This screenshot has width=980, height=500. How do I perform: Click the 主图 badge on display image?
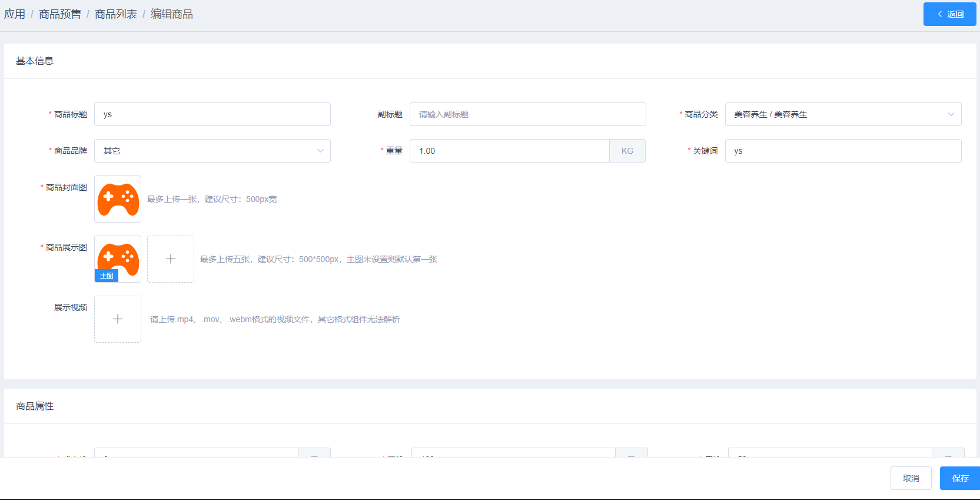107,276
